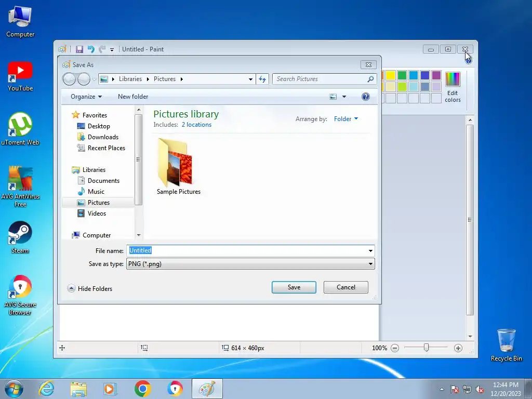Open Windows Explorer from taskbar
The height and width of the screenshot is (399, 532).
[78, 389]
